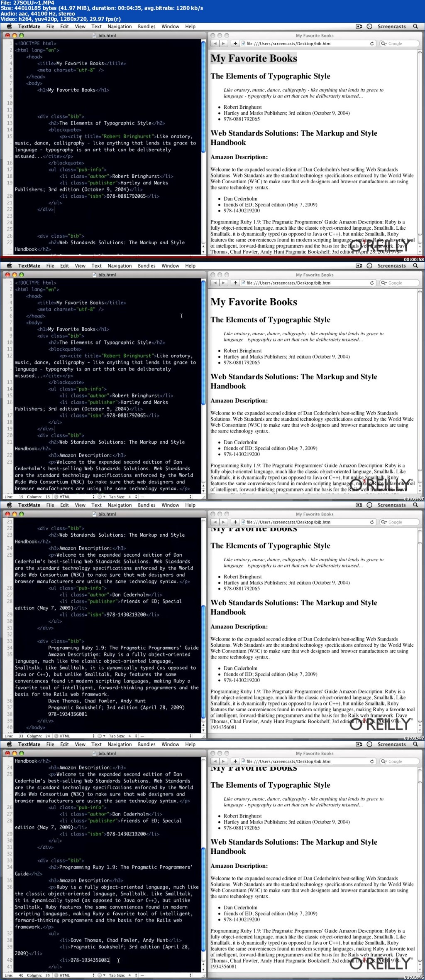Open File menu in 00:00:58 frame

[x=50, y=27]
